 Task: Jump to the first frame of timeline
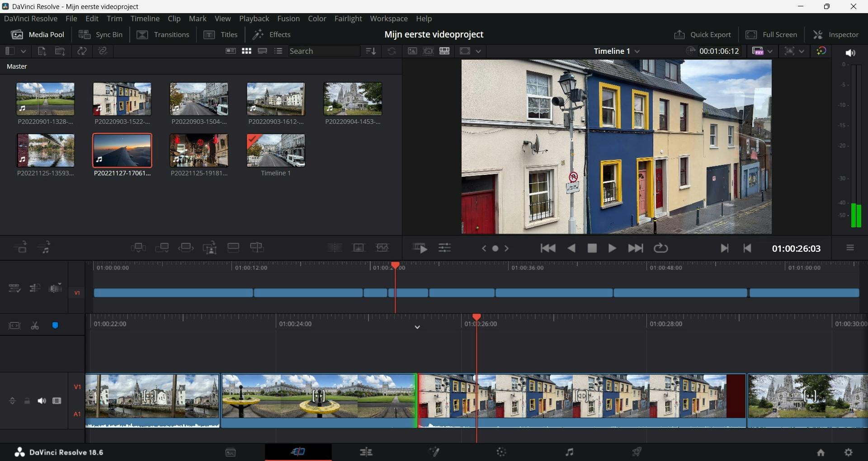point(548,248)
